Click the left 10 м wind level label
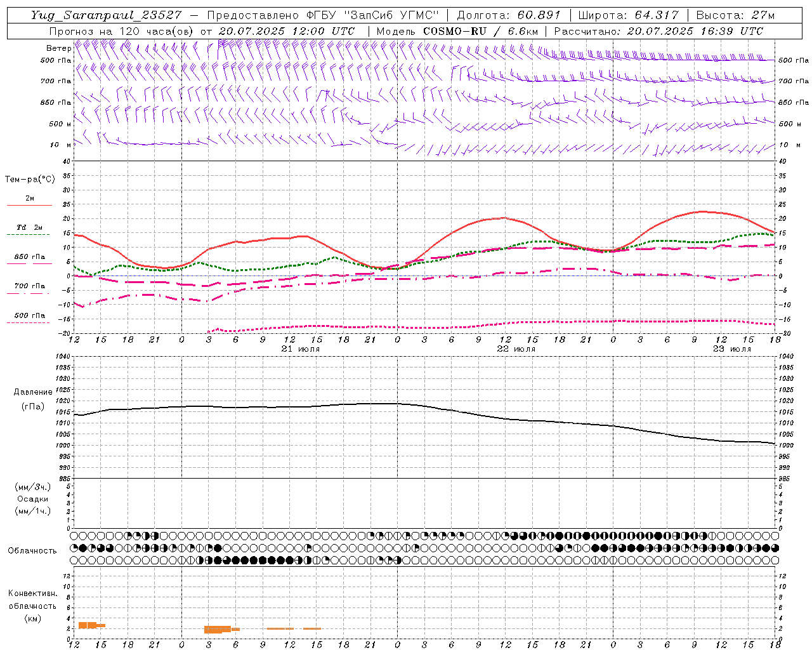812x650 pixels. (x=61, y=145)
